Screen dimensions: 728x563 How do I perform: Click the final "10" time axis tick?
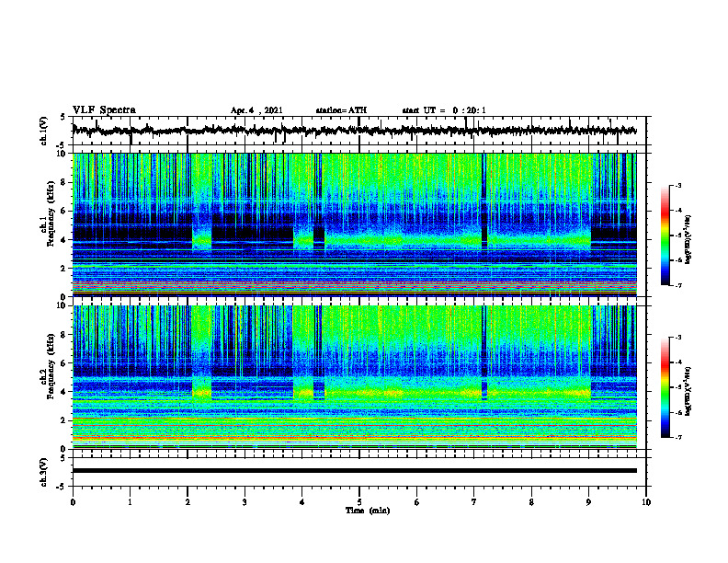tap(646, 502)
